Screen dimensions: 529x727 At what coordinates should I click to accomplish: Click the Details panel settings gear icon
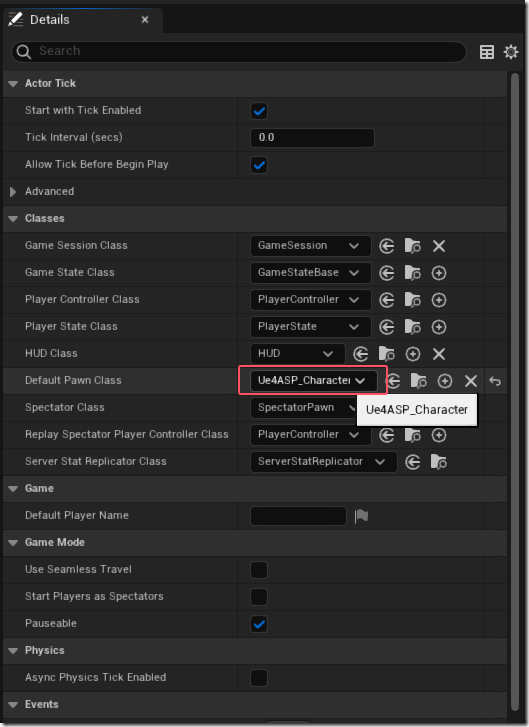pos(510,51)
